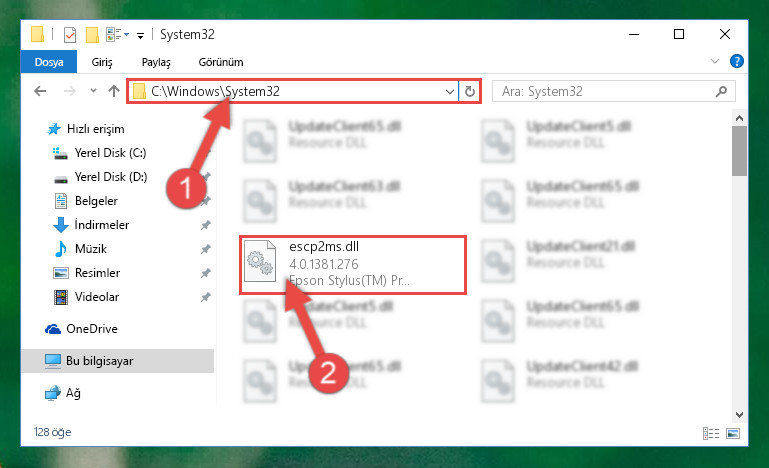Viewport: 769px width, 468px height.
Task: Open the Help question mark icon
Action: coord(736,61)
